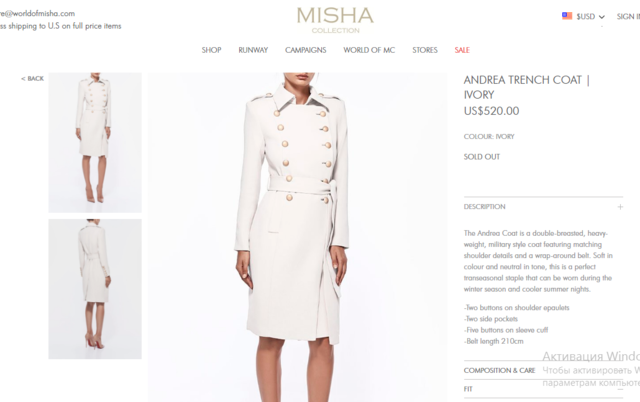Select the front view coat thumbnail
This screenshot has width=640, height=402.
tap(95, 142)
